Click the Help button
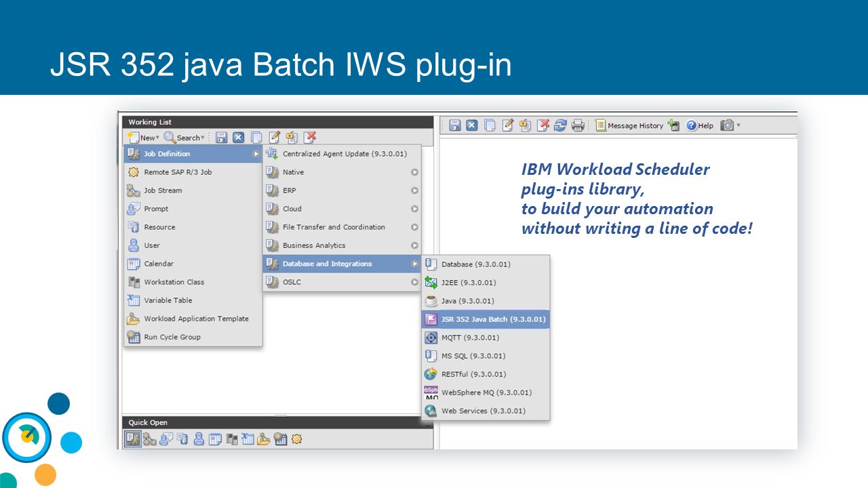The image size is (868, 488). 700,125
